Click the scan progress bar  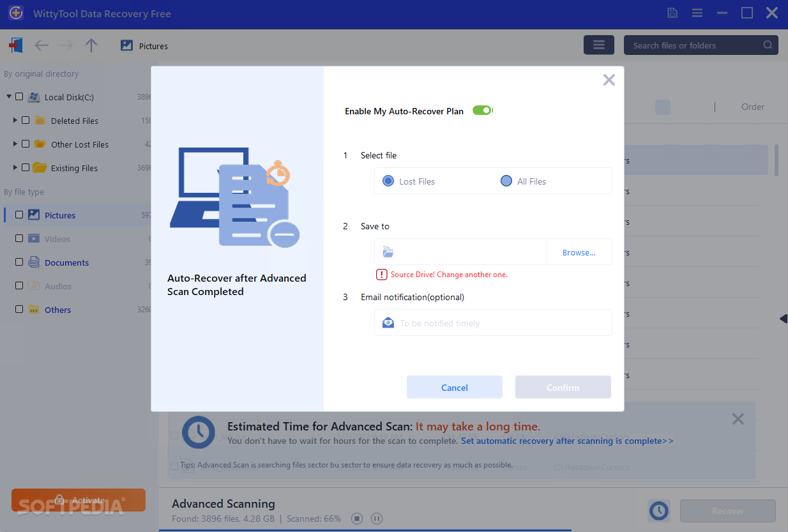click(x=473, y=530)
